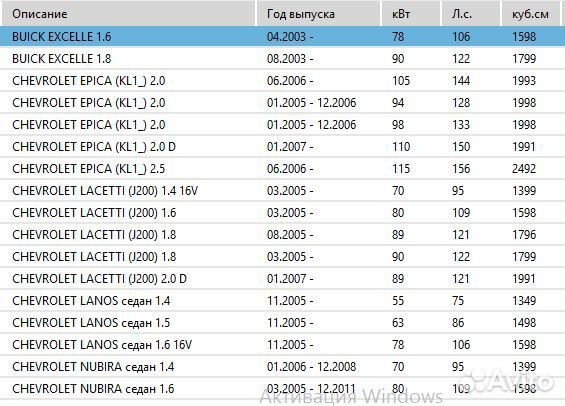Select CHEVROLET EPICA (KL1_) 2.0 D description
Screen dimensions: 565x406
click(x=94, y=147)
